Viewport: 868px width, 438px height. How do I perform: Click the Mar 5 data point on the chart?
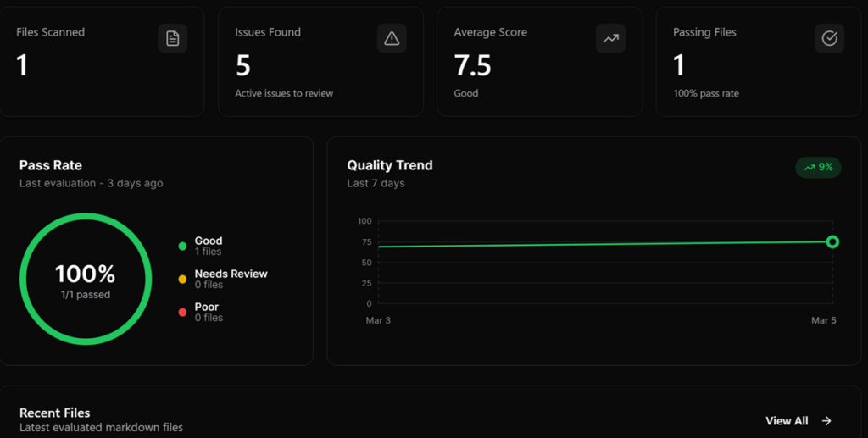pos(832,242)
